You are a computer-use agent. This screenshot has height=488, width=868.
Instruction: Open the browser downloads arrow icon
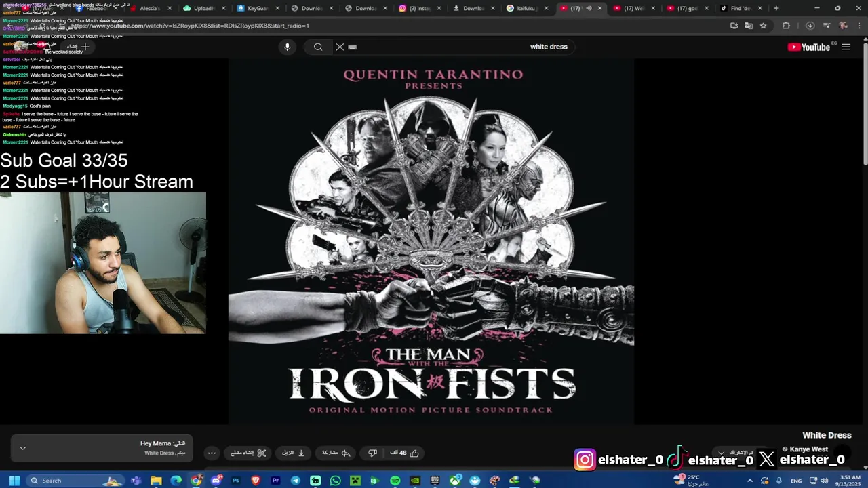pyautogui.click(x=810, y=26)
